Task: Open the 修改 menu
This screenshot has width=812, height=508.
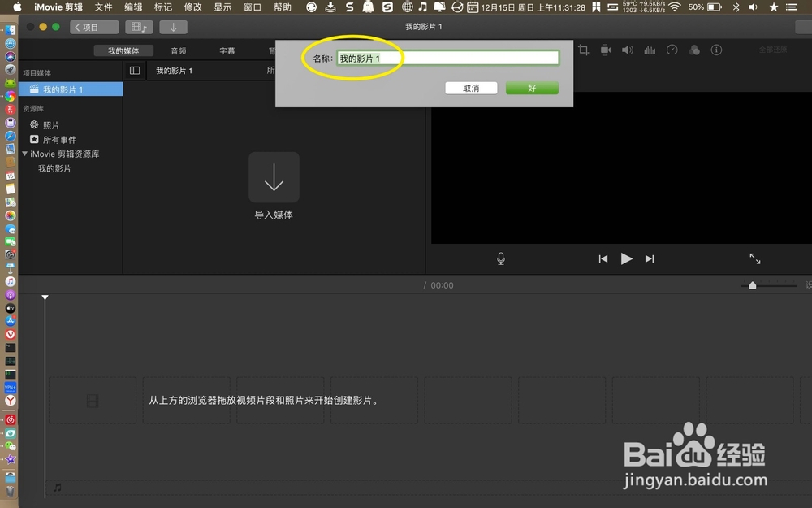Action: tap(192, 7)
